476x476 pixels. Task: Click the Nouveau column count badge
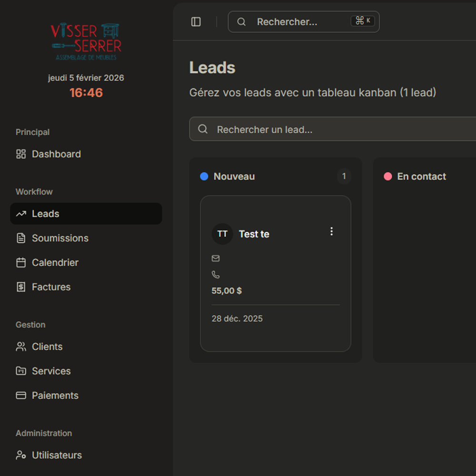click(x=344, y=177)
